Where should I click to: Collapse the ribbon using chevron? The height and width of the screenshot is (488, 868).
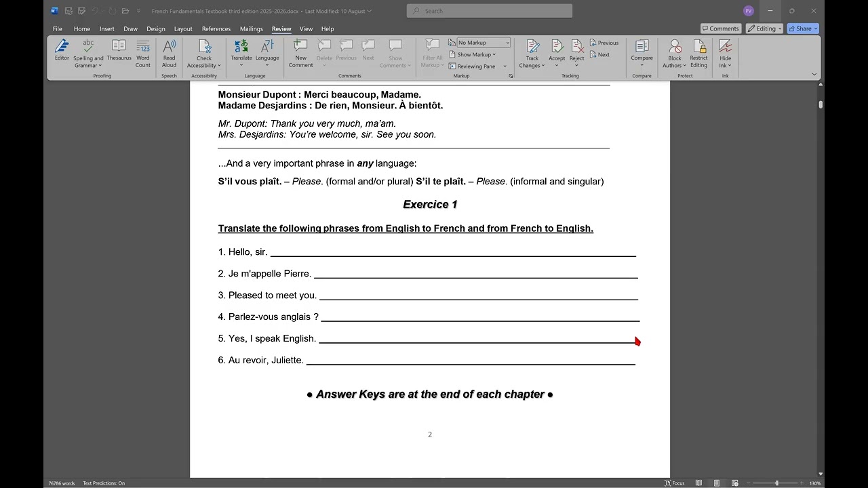point(814,74)
